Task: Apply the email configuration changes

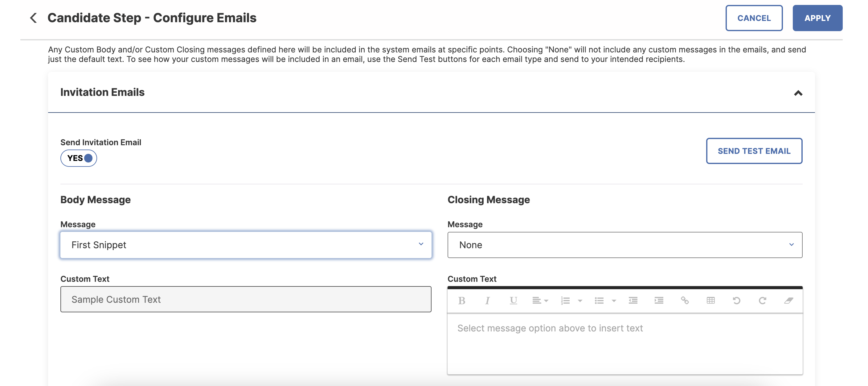Action: [817, 18]
